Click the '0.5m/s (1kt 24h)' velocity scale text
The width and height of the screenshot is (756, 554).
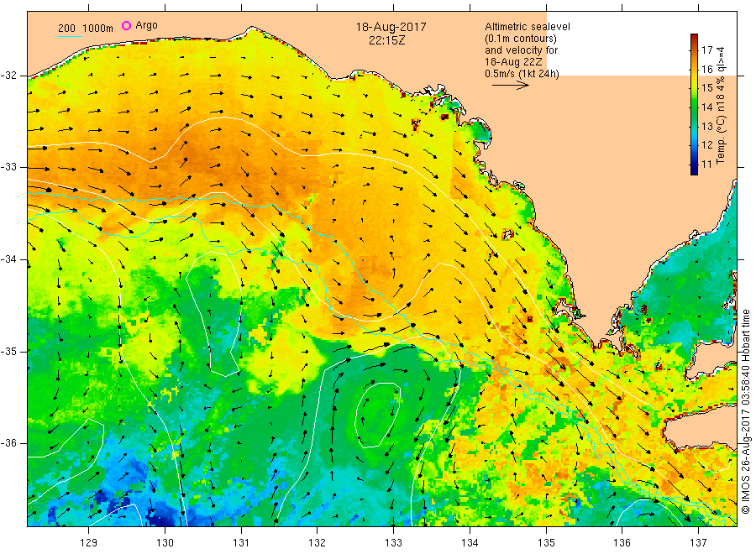(522, 74)
